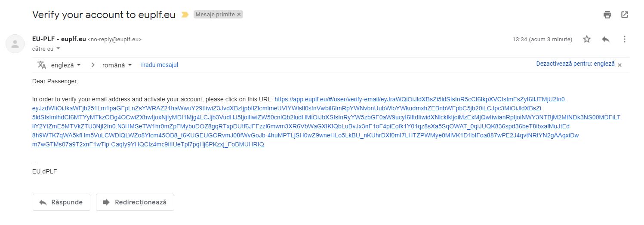The height and width of the screenshot is (225, 644).
Task: Open the 'engleză' source language dropdown
Action: (66, 65)
